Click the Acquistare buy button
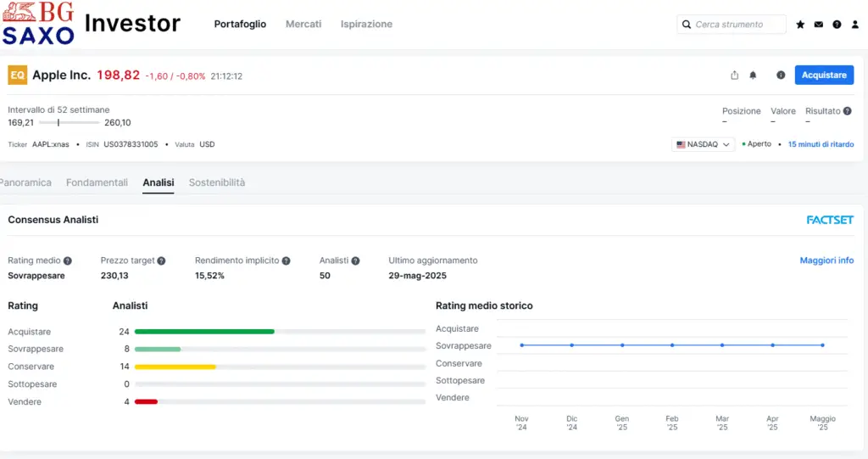This screenshot has height=459, width=868. 824,75
